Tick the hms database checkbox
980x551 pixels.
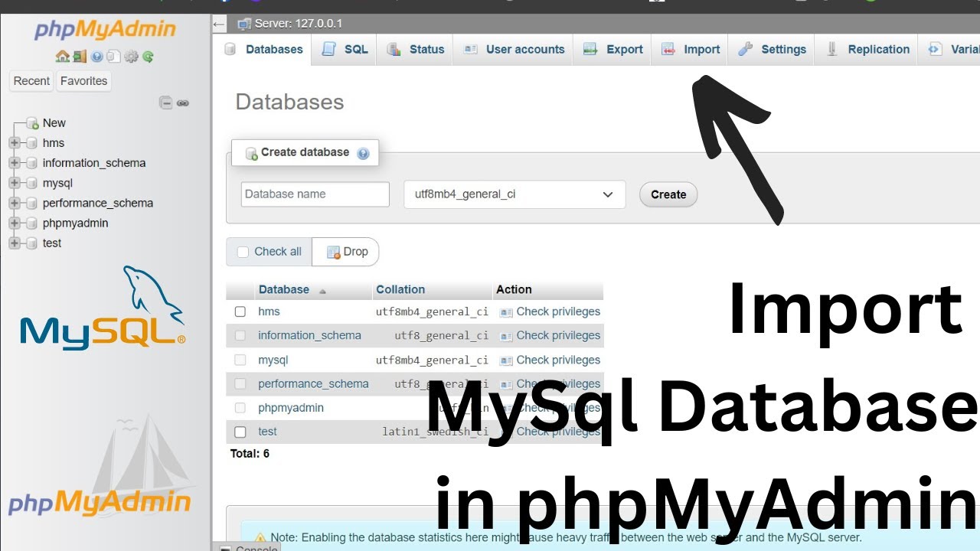pos(240,311)
